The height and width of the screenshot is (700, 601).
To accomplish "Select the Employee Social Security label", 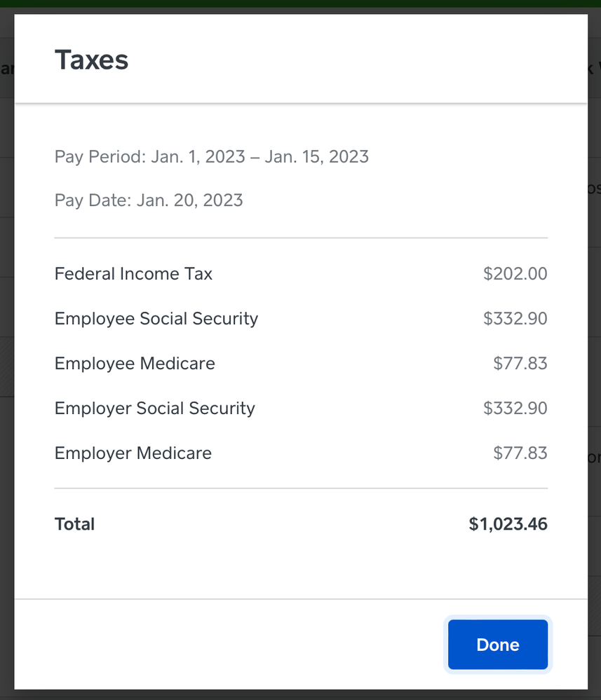I will [156, 319].
